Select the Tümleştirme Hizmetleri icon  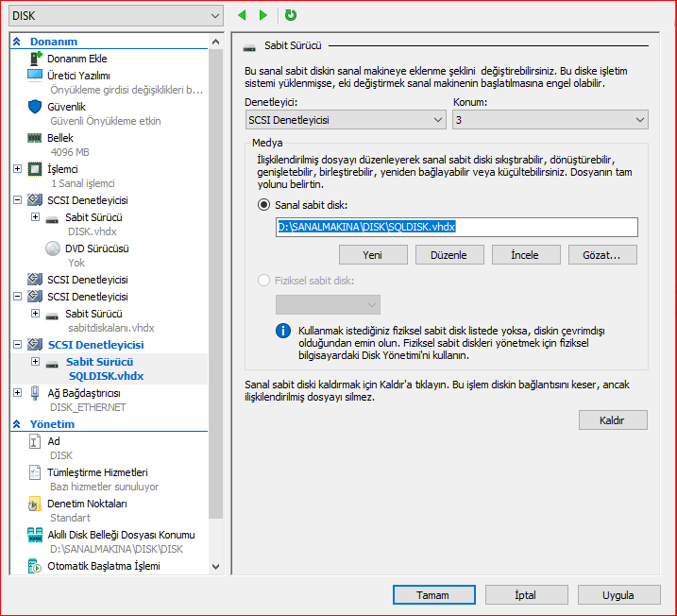[x=35, y=472]
